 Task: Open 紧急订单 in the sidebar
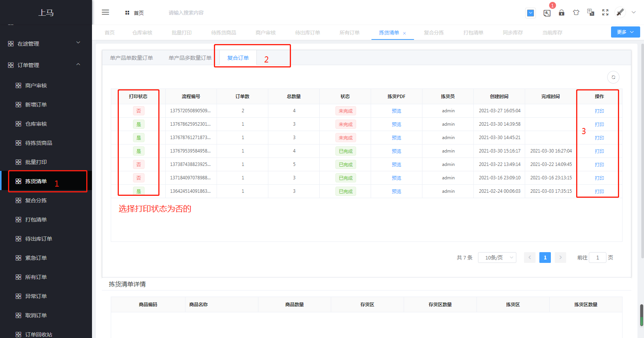pyautogui.click(x=46, y=258)
